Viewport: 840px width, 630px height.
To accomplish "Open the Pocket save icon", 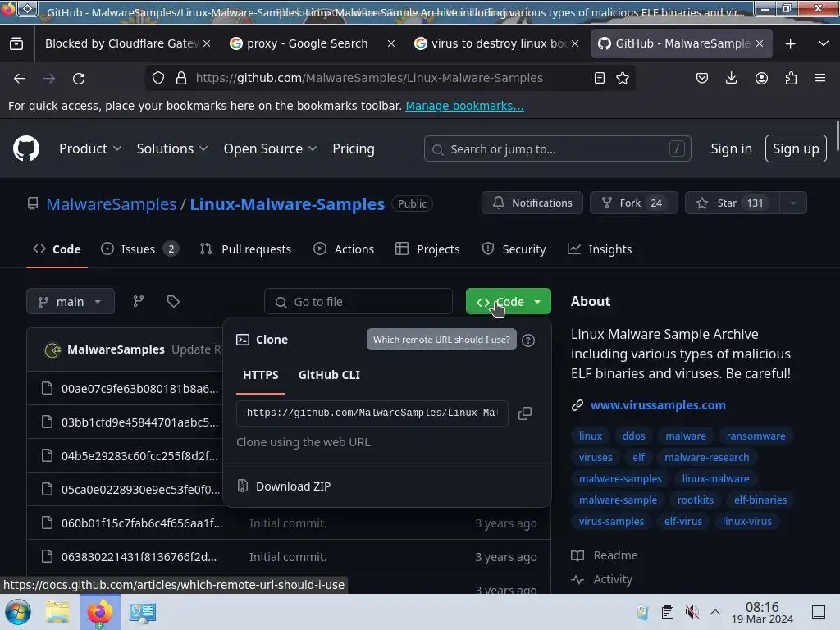I will point(702,78).
